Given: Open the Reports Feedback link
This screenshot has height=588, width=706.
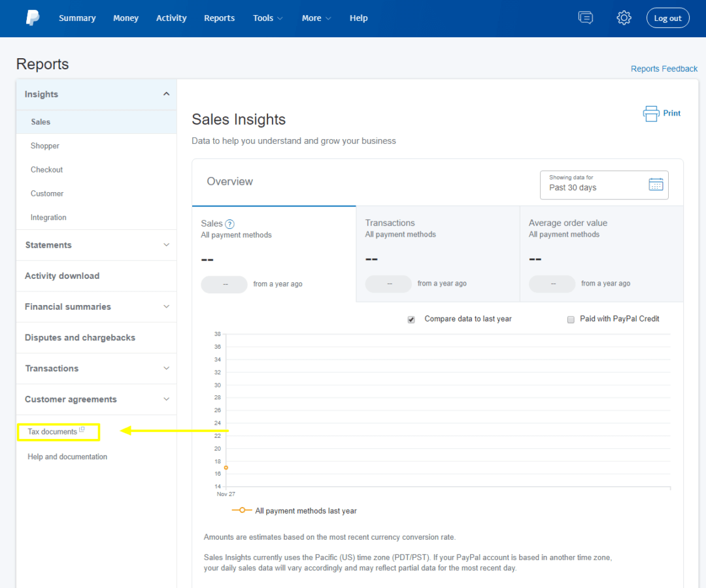Looking at the screenshot, I should pos(664,69).
